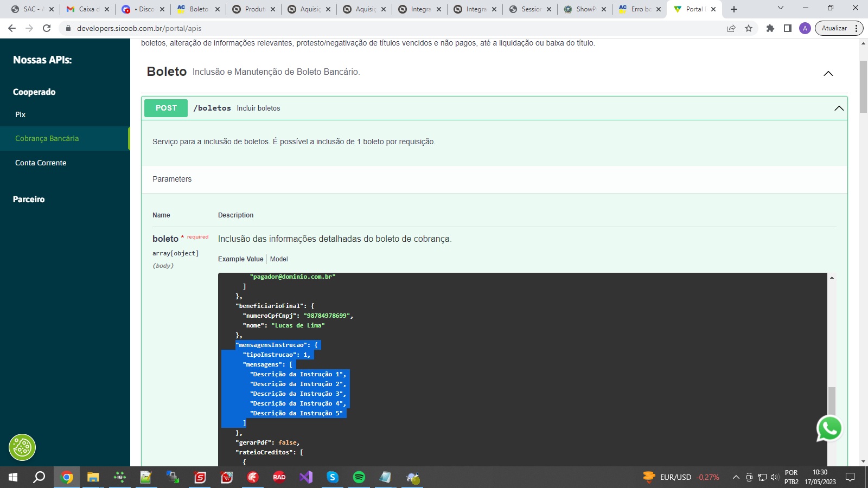Viewport: 868px width, 488px height.
Task: Bookmark this page with the star icon
Action: click(x=749, y=28)
